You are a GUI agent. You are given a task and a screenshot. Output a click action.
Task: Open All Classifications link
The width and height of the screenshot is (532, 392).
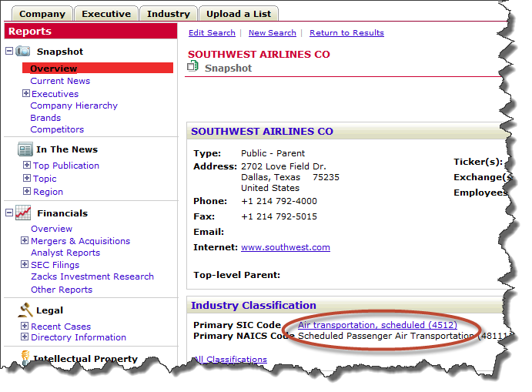point(231,360)
